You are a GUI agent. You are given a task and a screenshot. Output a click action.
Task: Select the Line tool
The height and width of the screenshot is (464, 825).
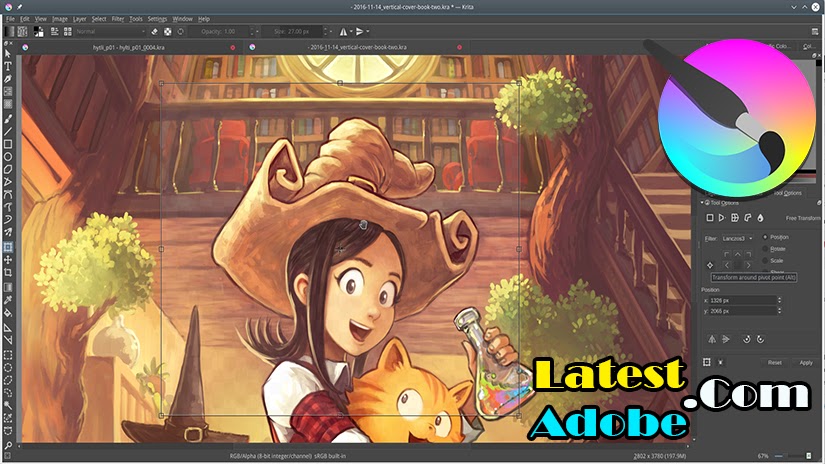[x=8, y=132]
